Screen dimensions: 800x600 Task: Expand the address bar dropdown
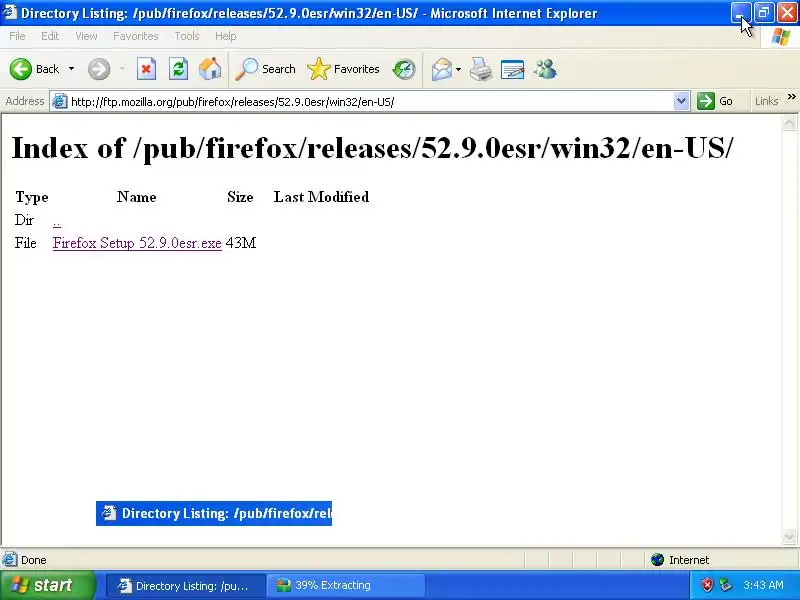[681, 101]
